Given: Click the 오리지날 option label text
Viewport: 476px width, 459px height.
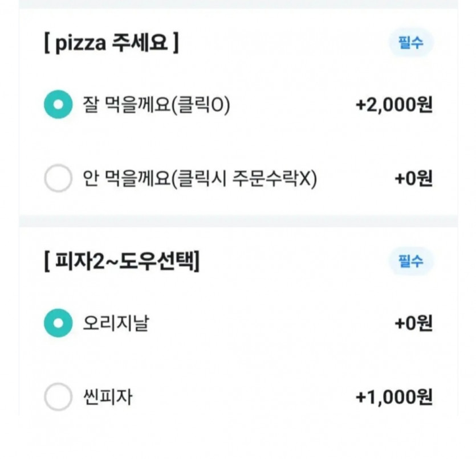Looking at the screenshot, I should tap(116, 323).
